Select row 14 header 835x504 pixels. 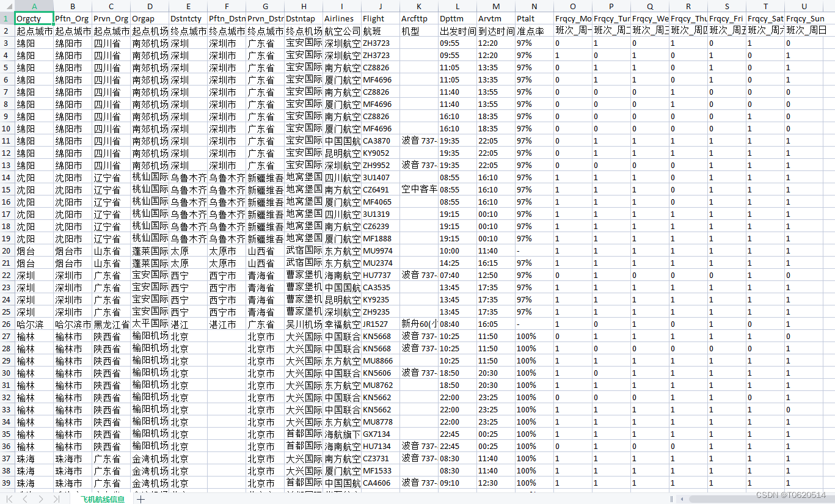(7, 177)
